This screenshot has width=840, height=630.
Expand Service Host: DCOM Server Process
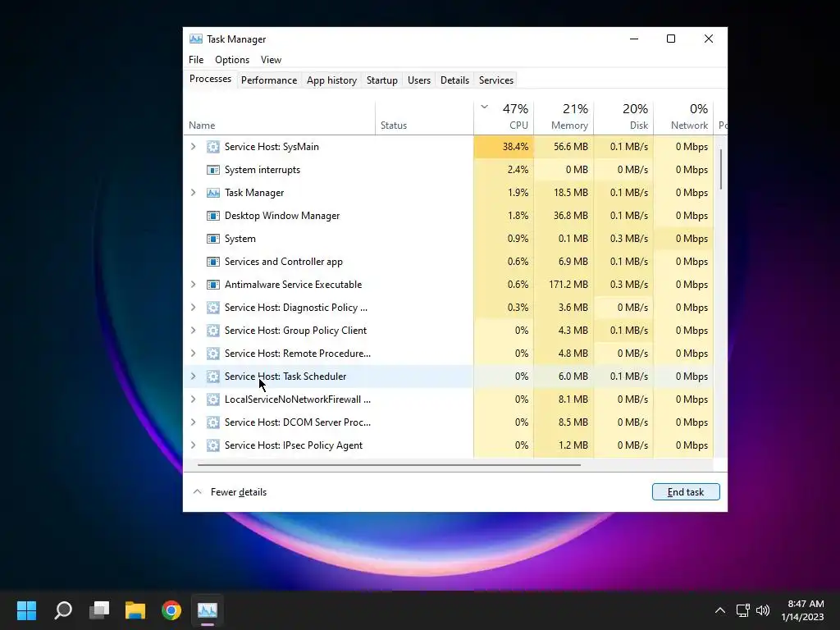point(194,422)
